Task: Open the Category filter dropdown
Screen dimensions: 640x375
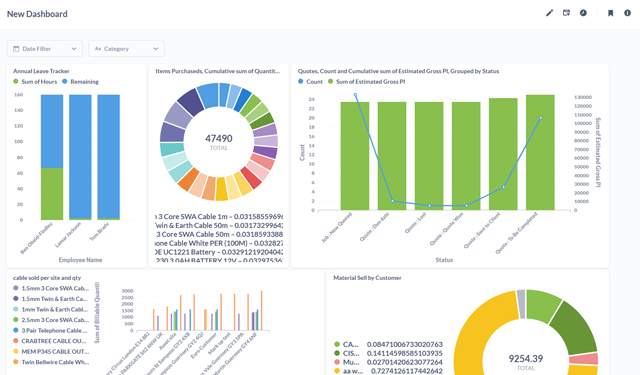Action: (127, 49)
